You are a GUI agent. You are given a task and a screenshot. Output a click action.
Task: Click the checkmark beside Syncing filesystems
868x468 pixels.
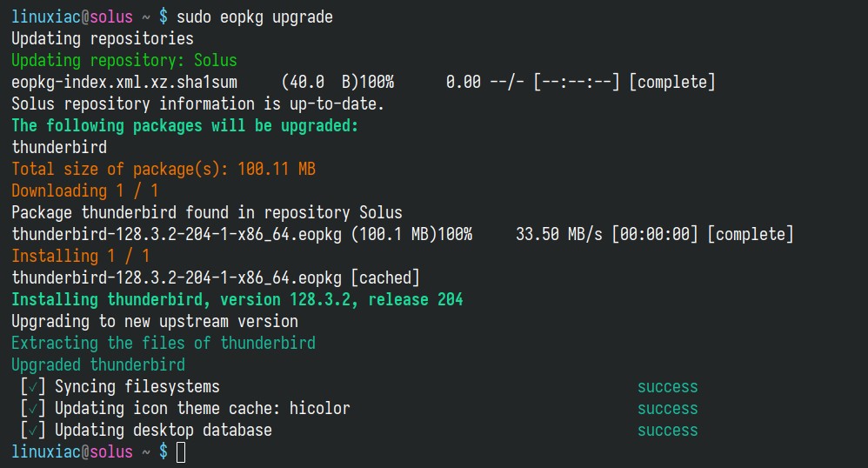tap(33, 386)
